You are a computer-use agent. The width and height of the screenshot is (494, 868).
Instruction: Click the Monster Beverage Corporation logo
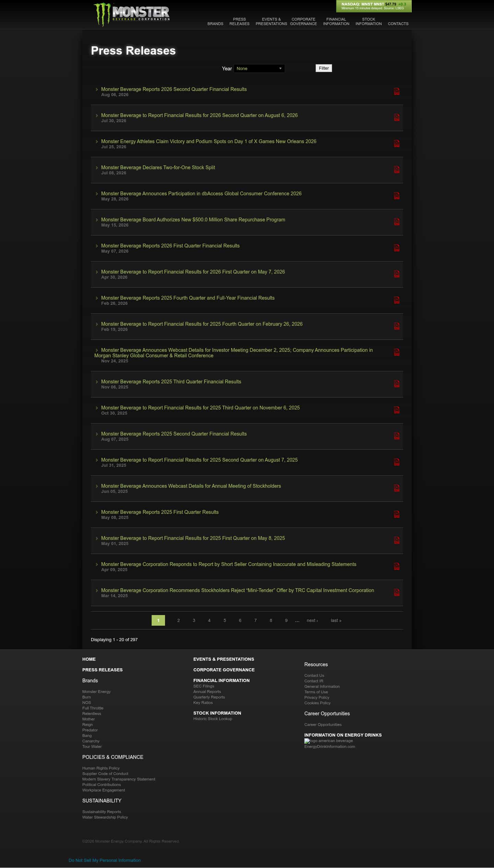point(131,14)
